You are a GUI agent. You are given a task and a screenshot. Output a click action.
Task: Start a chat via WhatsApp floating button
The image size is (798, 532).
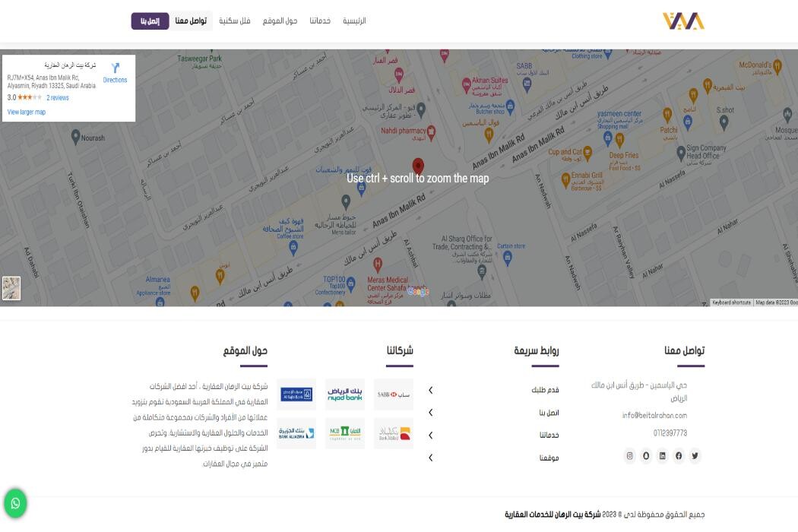point(15,503)
